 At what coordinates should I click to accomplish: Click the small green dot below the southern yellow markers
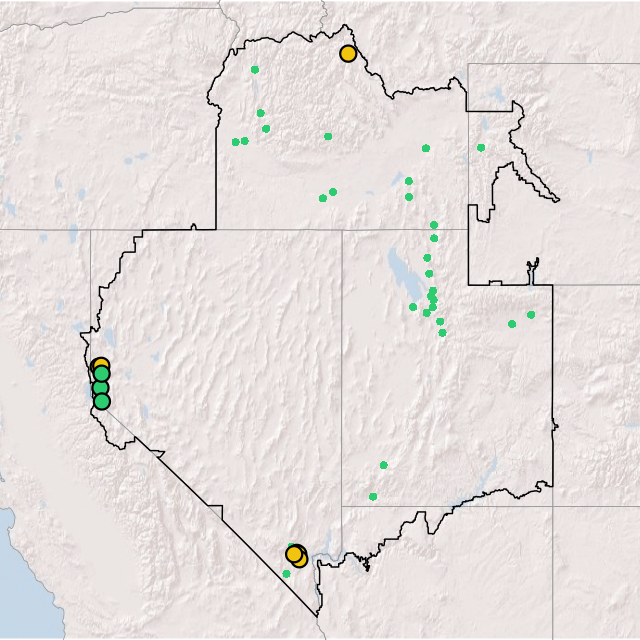[287, 574]
